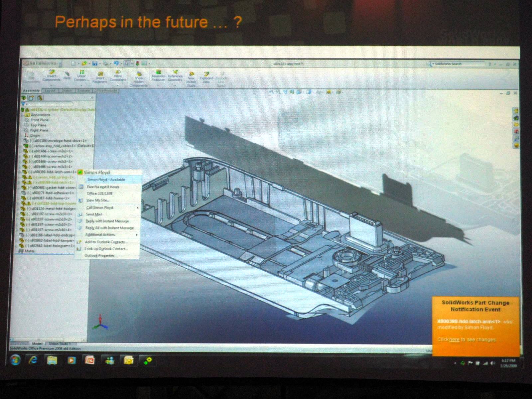Select the Mates item in feature tree
532x399 pixels.
point(29,251)
